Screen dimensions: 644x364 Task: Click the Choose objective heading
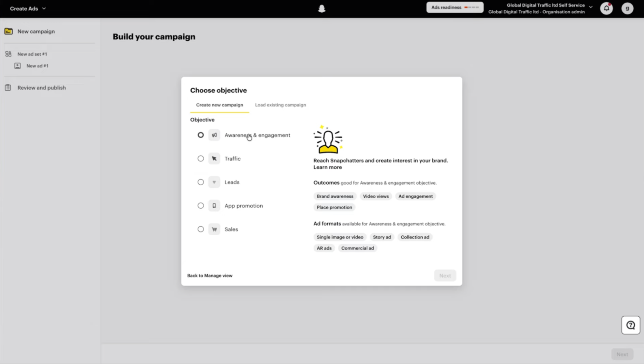[x=218, y=91]
